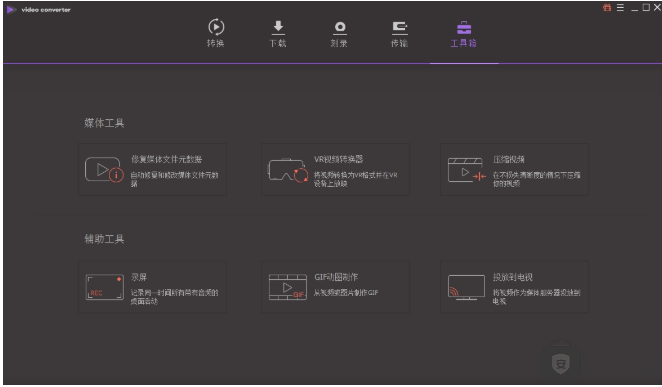
Task: Click the 传输 tab label
Action: pos(399,43)
